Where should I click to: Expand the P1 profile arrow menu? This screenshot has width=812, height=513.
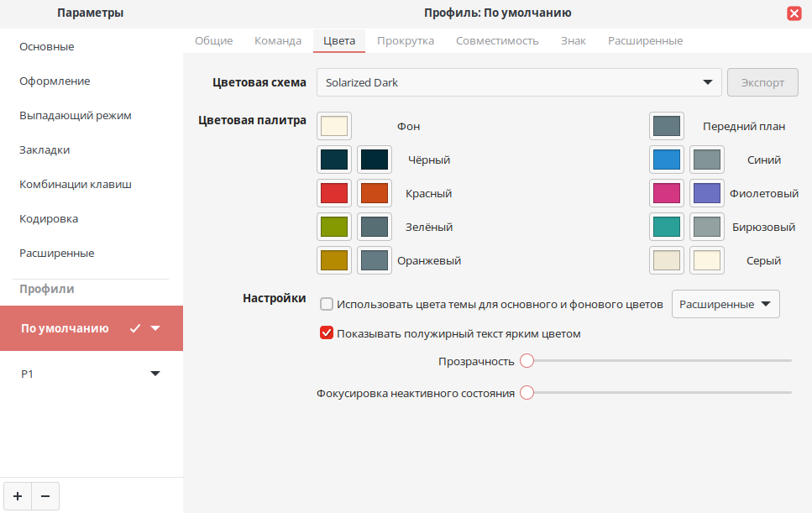(155, 374)
